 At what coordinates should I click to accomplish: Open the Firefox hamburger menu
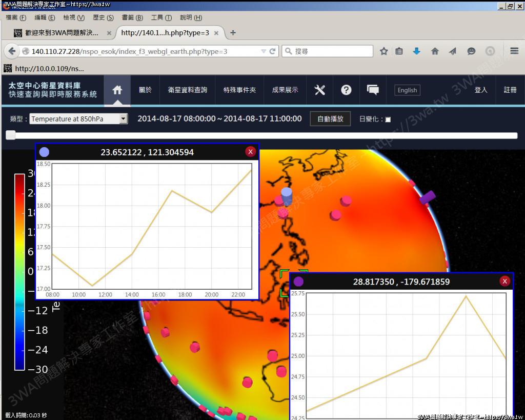514,51
